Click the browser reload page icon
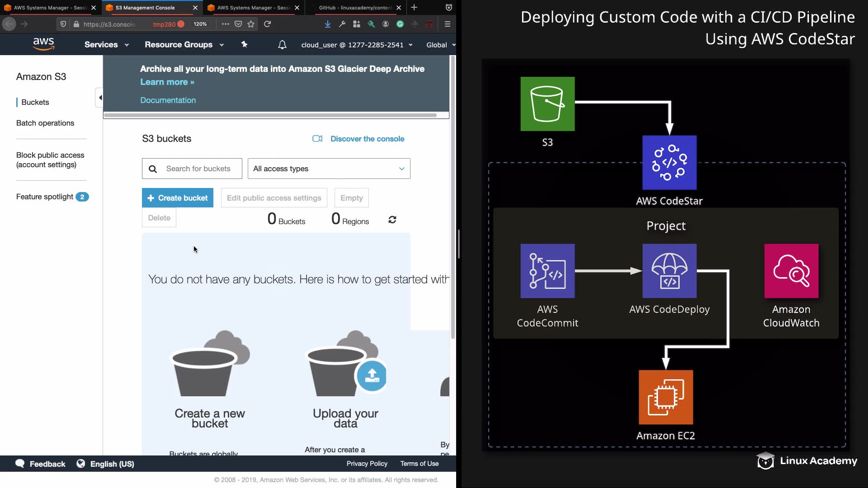The image size is (868, 488). point(267,24)
